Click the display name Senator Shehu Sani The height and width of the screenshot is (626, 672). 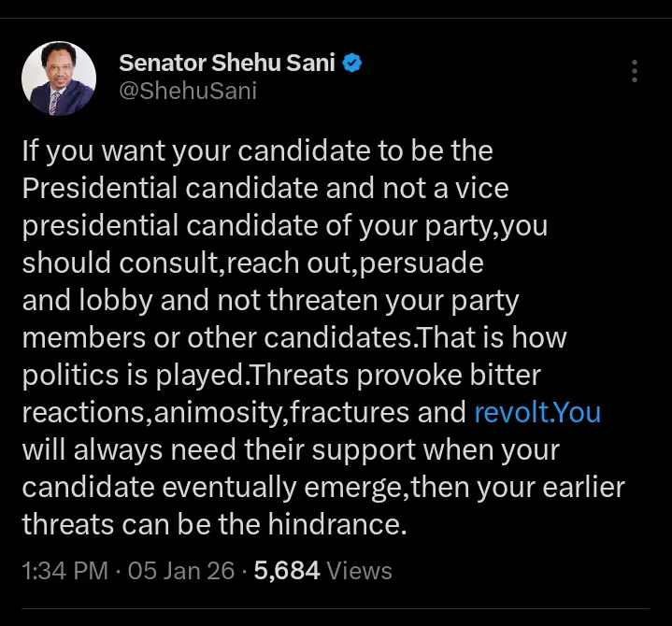(x=227, y=64)
